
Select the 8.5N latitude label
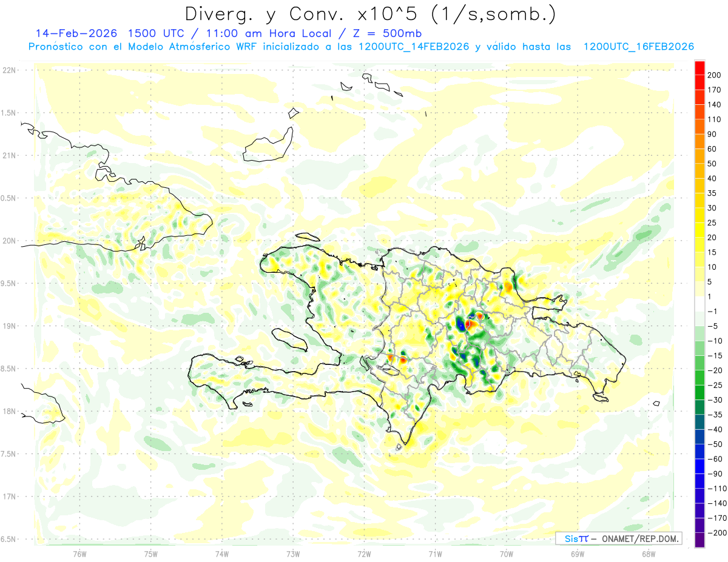pyautogui.click(x=8, y=369)
